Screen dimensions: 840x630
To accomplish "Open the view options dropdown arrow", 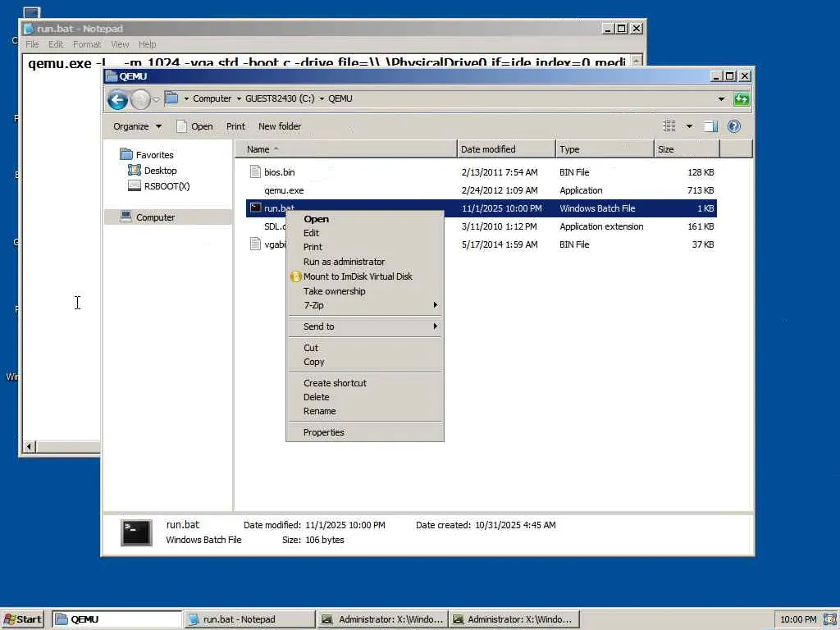I will coord(689,126).
